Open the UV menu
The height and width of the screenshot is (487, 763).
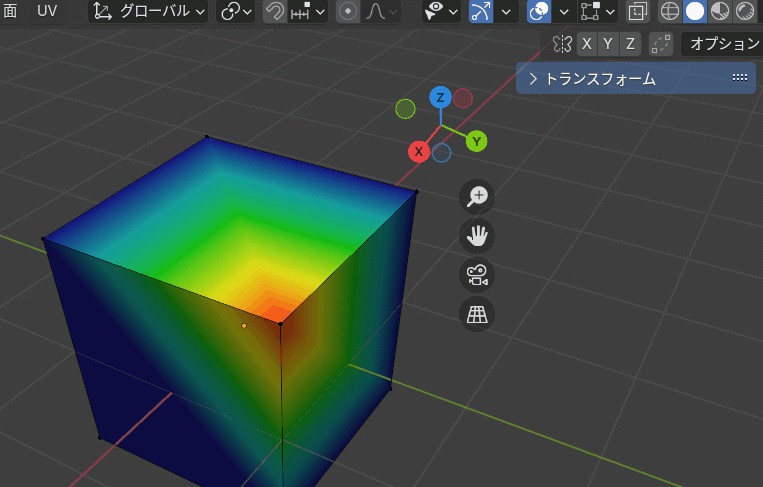(x=47, y=11)
